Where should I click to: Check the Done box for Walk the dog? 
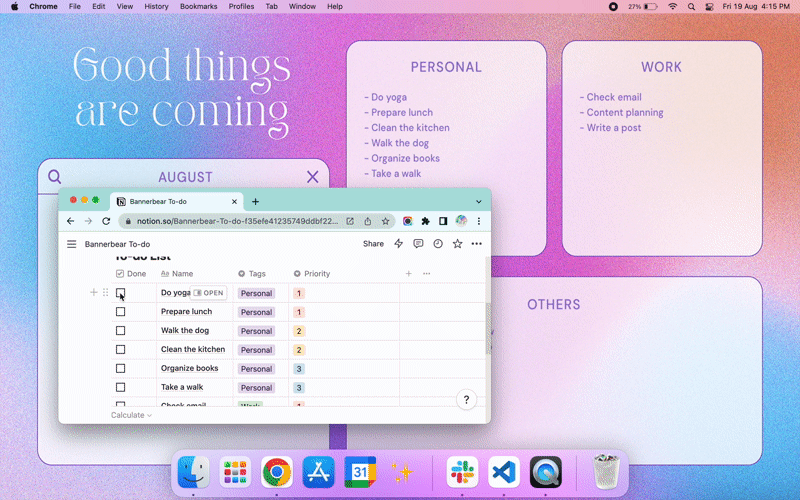(120, 331)
